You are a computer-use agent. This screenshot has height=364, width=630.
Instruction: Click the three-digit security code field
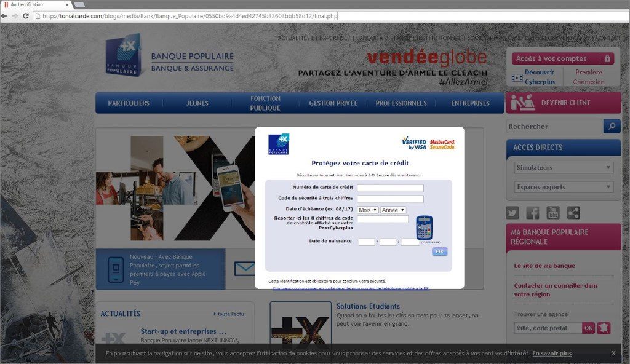(x=390, y=199)
